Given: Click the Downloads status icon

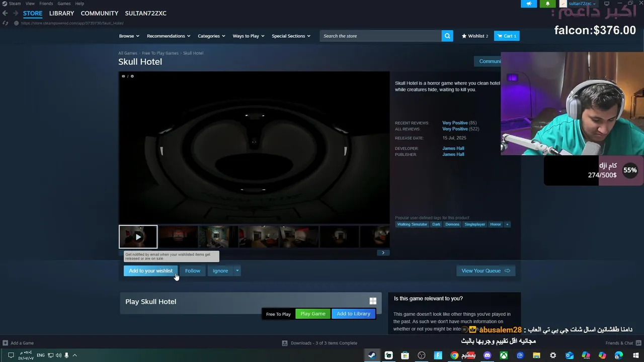Looking at the screenshot, I should click(x=285, y=343).
